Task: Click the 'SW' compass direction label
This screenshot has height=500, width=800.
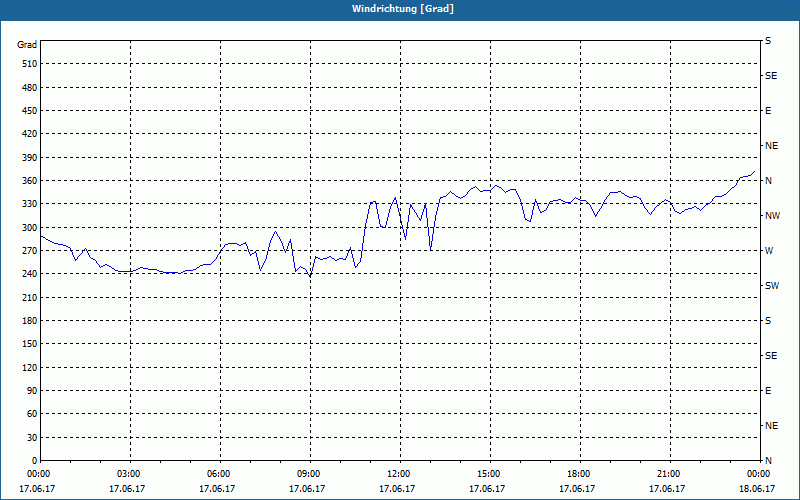Action: 772,286
